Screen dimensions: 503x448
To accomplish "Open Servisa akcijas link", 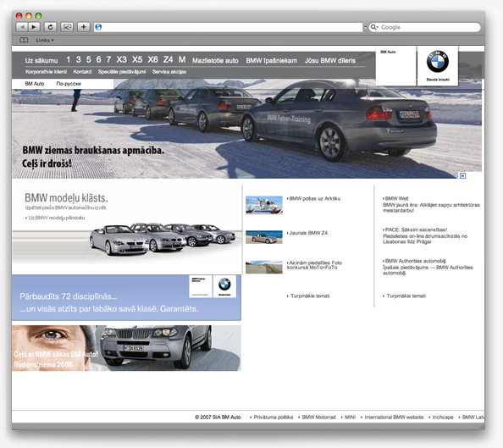I will [169, 72].
